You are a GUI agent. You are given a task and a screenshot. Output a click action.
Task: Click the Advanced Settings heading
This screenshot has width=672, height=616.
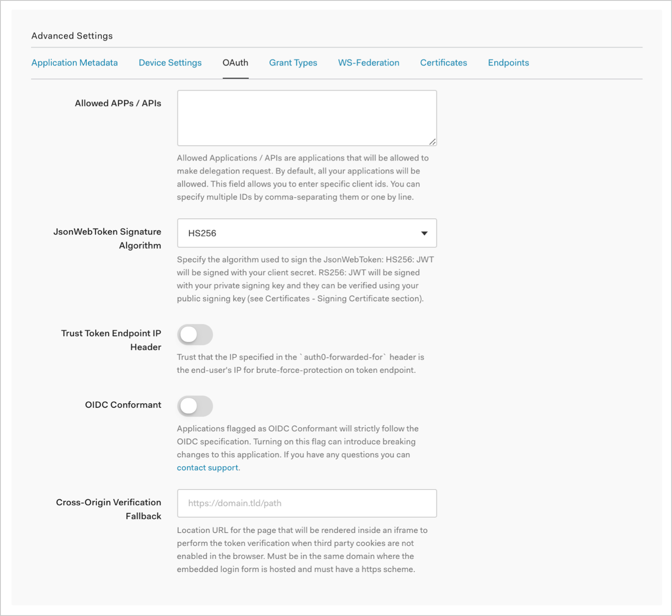click(x=72, y=36)
